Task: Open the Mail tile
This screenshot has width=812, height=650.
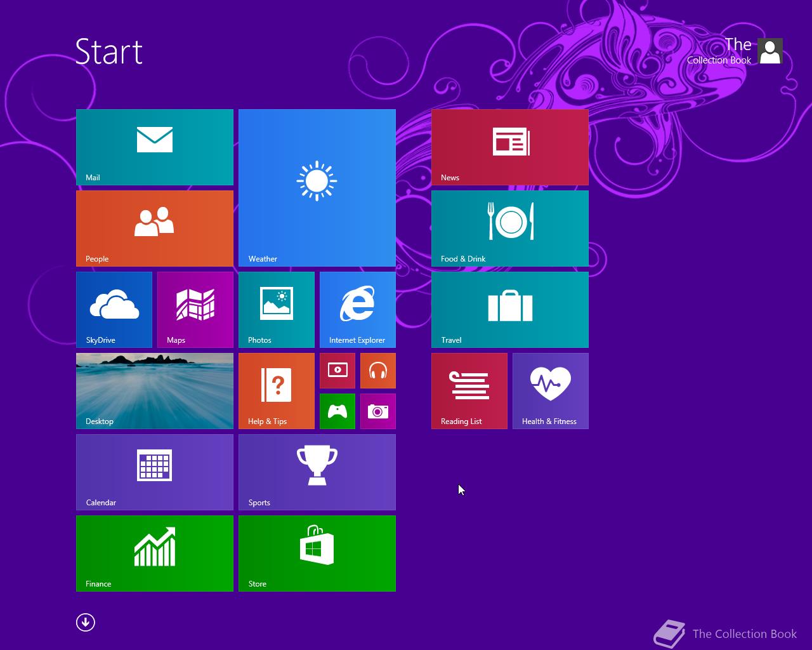Action: (x=155, y=147)
